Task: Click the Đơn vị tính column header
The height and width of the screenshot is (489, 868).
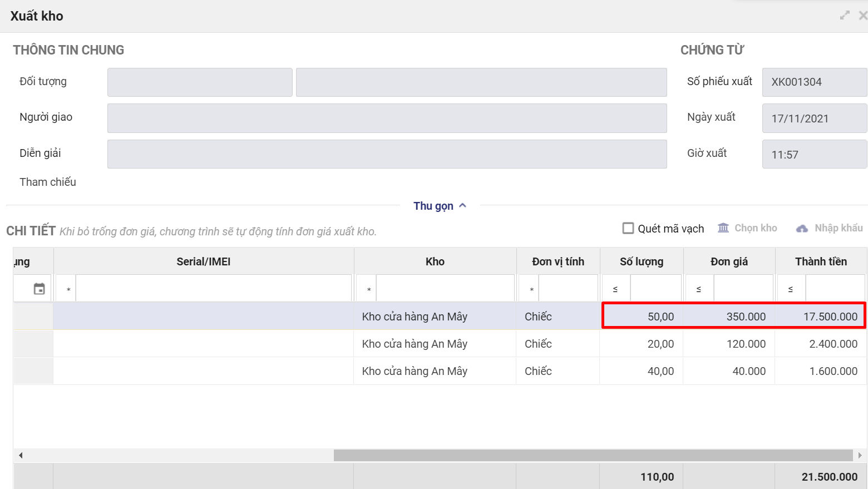Action: 558,261
